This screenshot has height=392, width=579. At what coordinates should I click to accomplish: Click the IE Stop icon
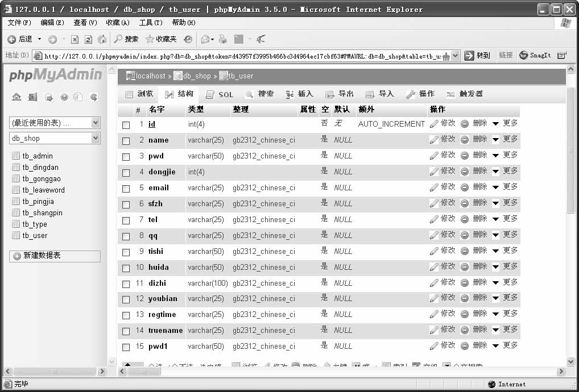point(75,39)
